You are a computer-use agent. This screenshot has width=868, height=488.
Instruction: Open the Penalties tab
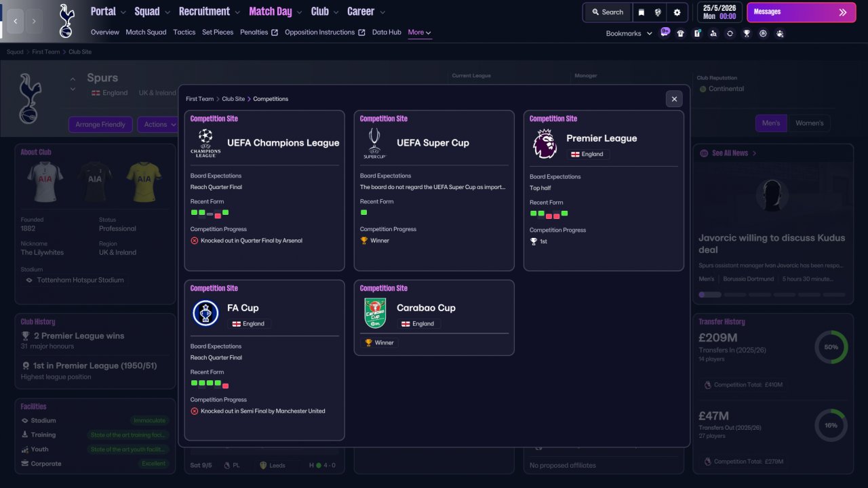point(259,33)
